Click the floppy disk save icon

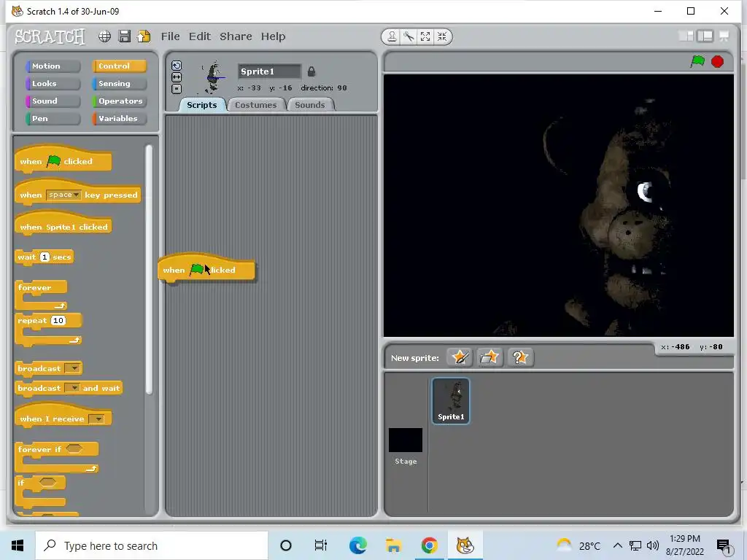[124, 36]
